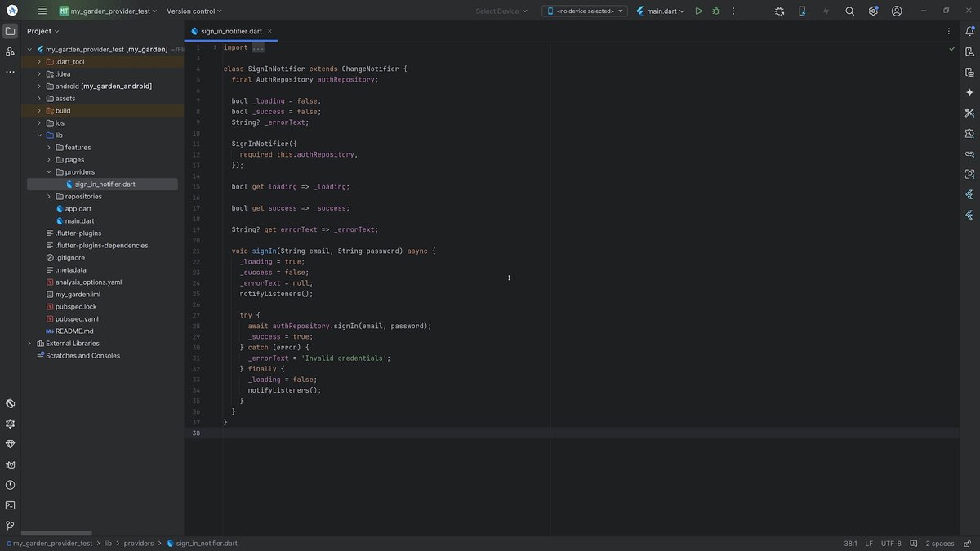This screenshot has width=980, height=551.
Task: Open the hamburger main menu
Action: tap(42, 11)
